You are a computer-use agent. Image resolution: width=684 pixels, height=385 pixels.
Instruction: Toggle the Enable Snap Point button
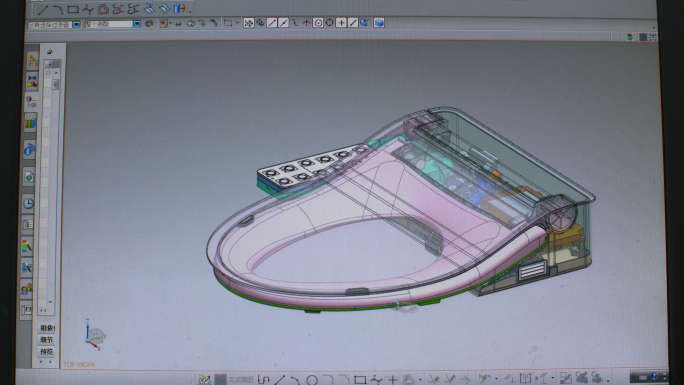click(x=248, y=23)
